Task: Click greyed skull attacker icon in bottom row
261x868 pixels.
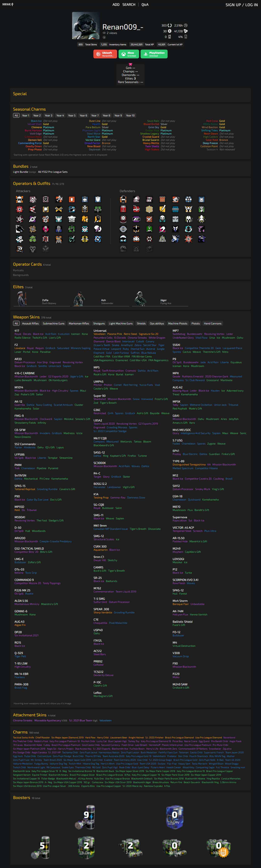Action: point(33,249)
